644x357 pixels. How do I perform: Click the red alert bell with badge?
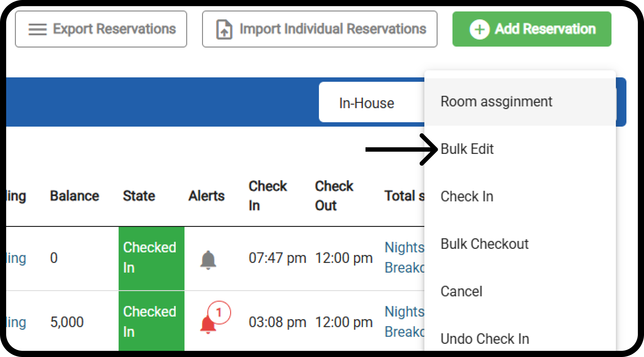(x=215, y=318)
